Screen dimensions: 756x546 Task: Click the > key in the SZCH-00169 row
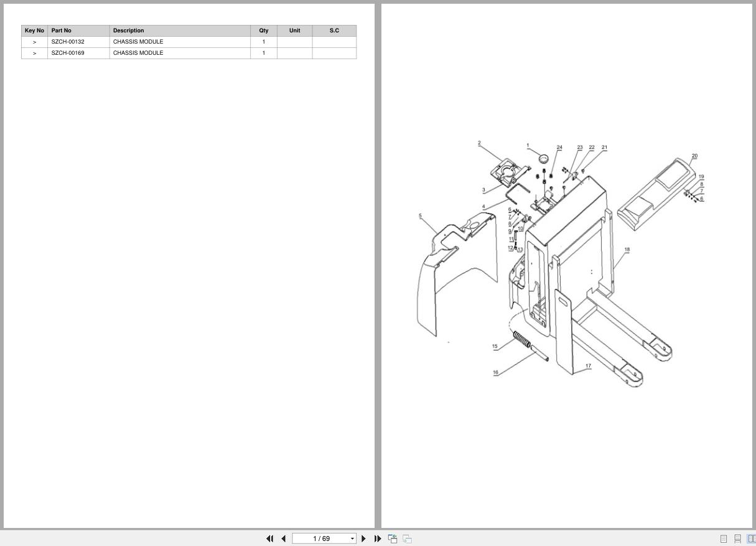(34, 54)
